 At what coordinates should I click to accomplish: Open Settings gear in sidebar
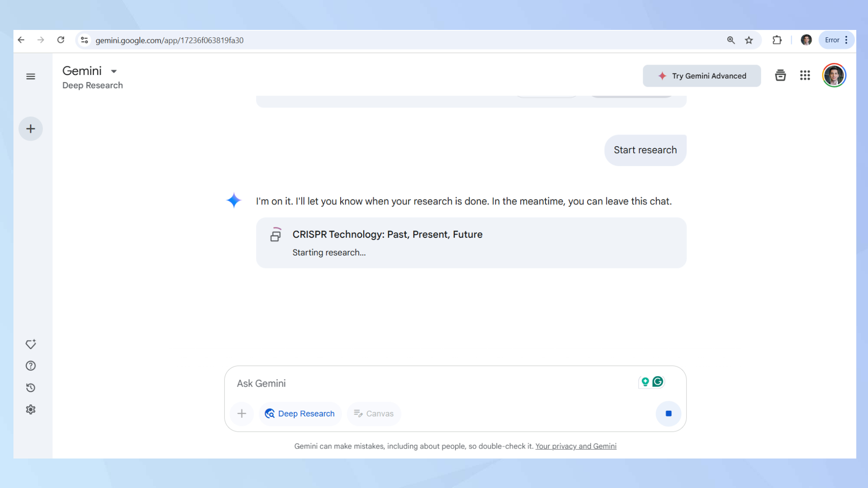(30, 409)
